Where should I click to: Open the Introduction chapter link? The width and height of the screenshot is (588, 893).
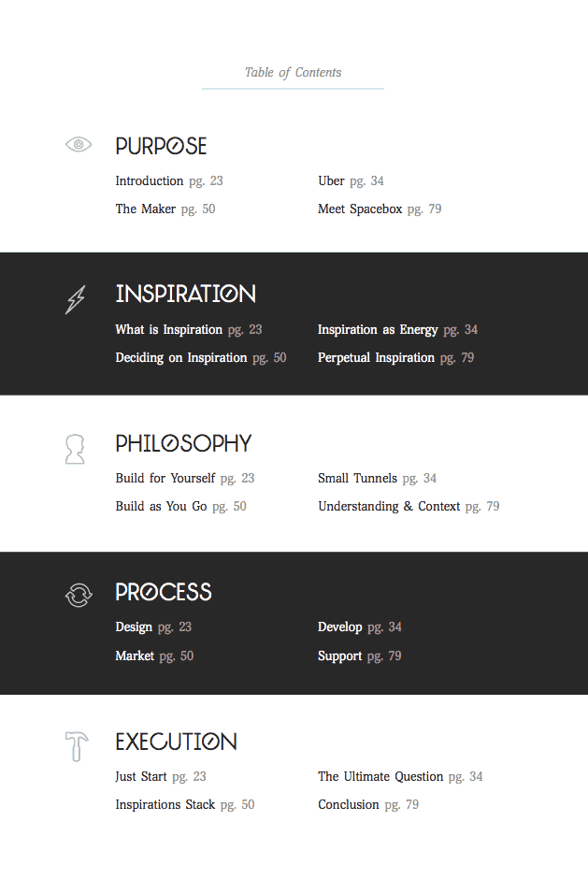coord(150,181)
